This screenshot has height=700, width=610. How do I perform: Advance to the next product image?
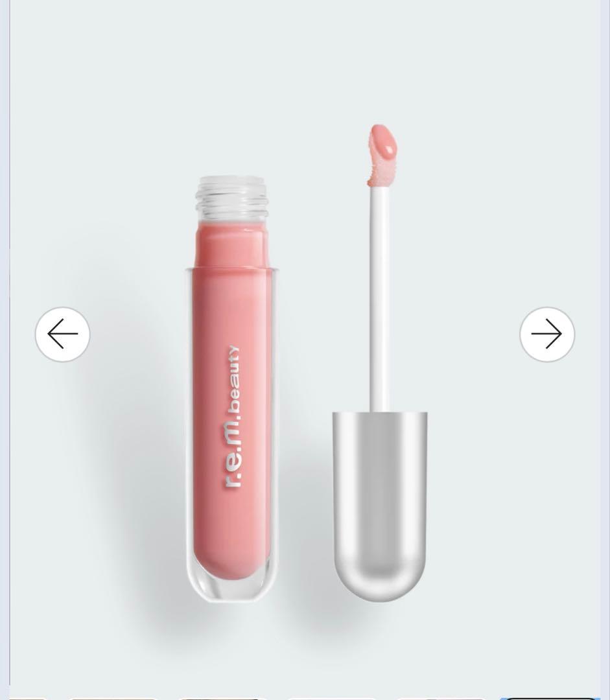pyautogui.click(x=547, y=334)
